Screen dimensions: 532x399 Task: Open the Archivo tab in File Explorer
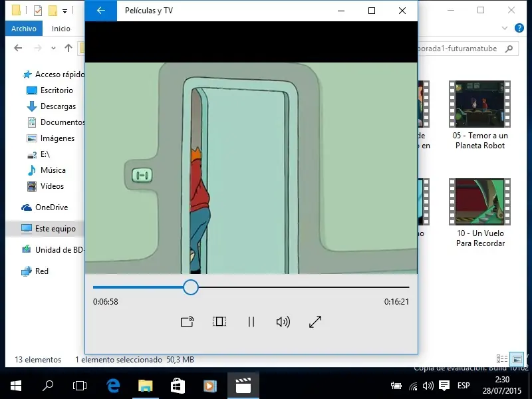pyautogui.click(x=24, y=29)
